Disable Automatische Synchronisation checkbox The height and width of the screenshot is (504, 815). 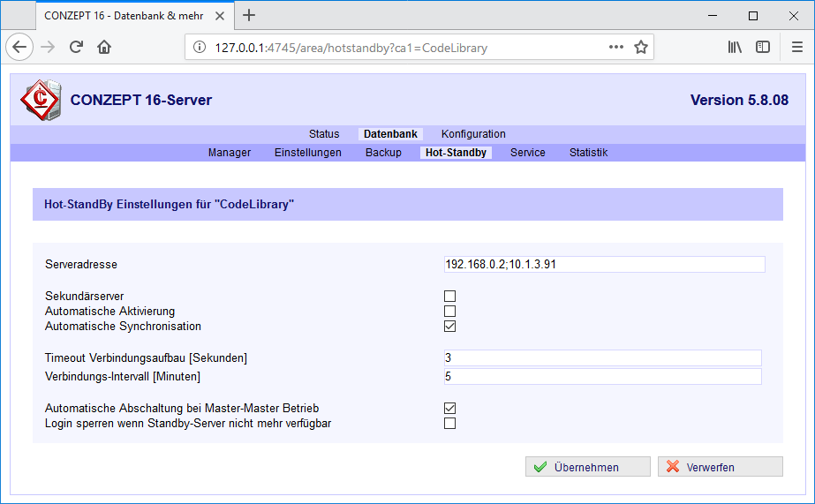(450, 326)
